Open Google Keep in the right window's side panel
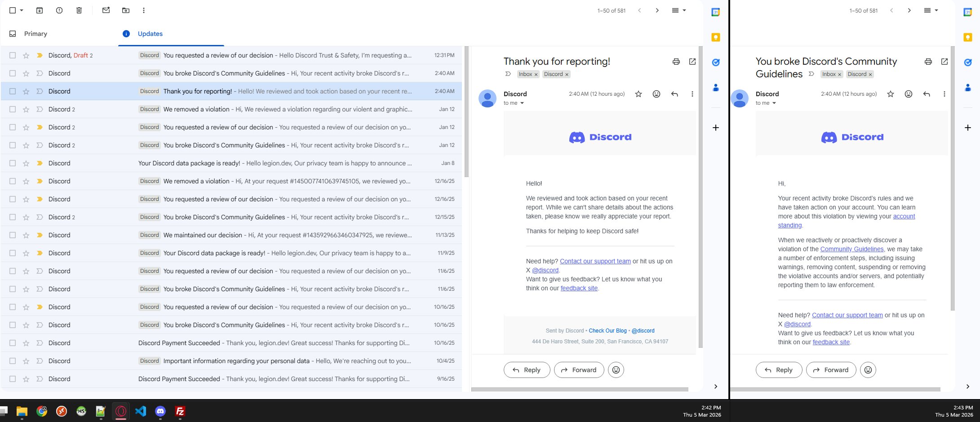This screenshot has width=980, height=422. [968, 37]
